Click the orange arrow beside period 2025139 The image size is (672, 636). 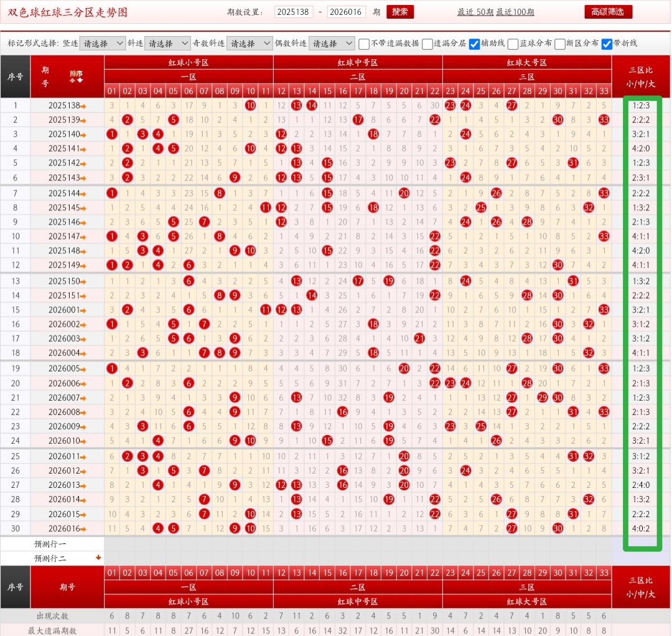pyautogui.click(x=83, y=121)
